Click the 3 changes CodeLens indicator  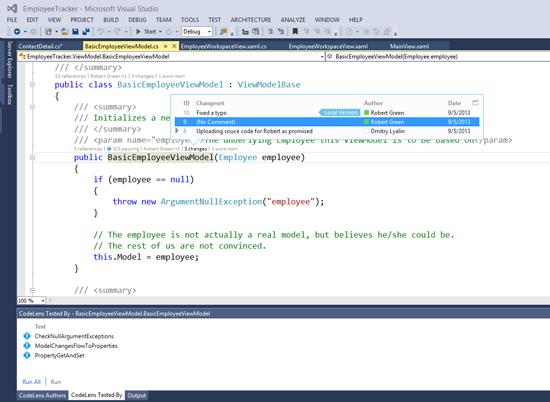coord(196,149)
